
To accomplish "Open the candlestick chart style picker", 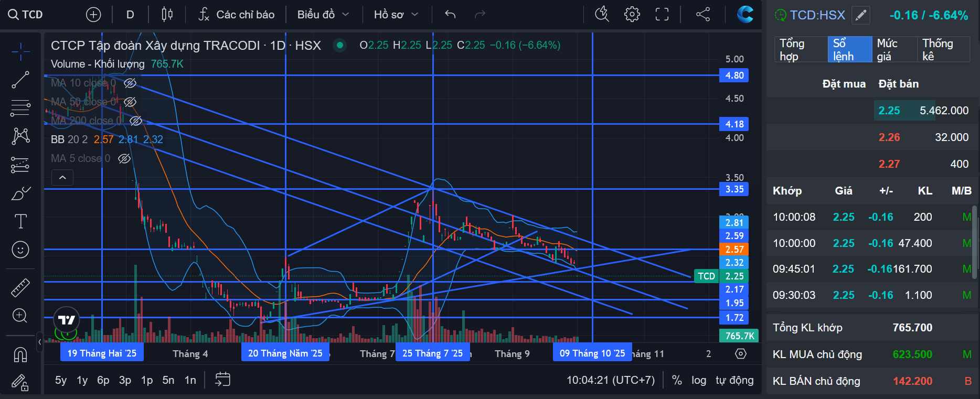I will point(167,15).
